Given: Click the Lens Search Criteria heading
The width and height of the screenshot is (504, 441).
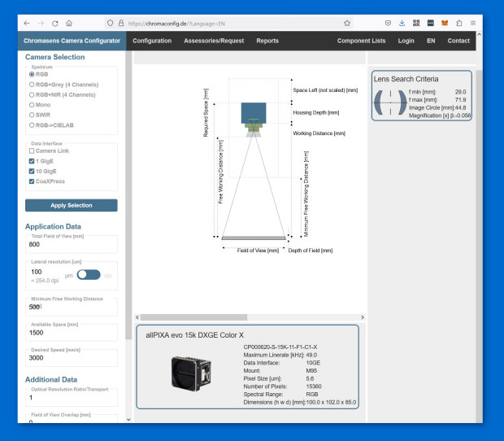Looking at the screenshot, I should [406, 79].
